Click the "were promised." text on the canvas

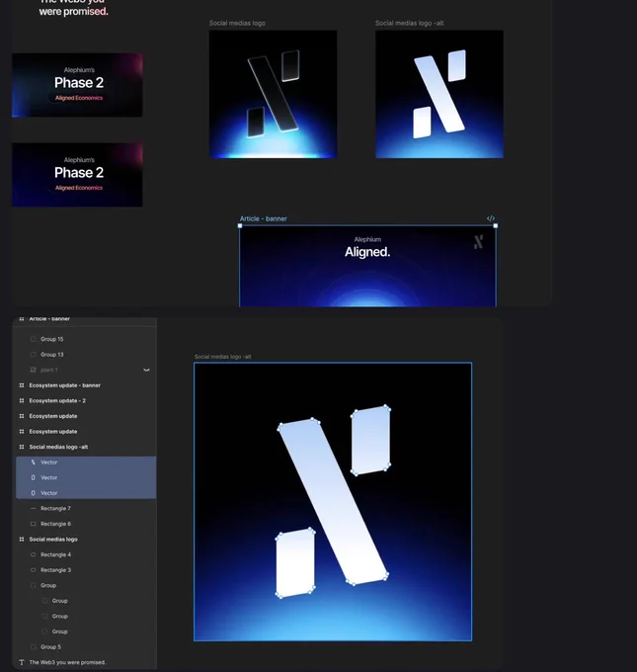(74, 12)
